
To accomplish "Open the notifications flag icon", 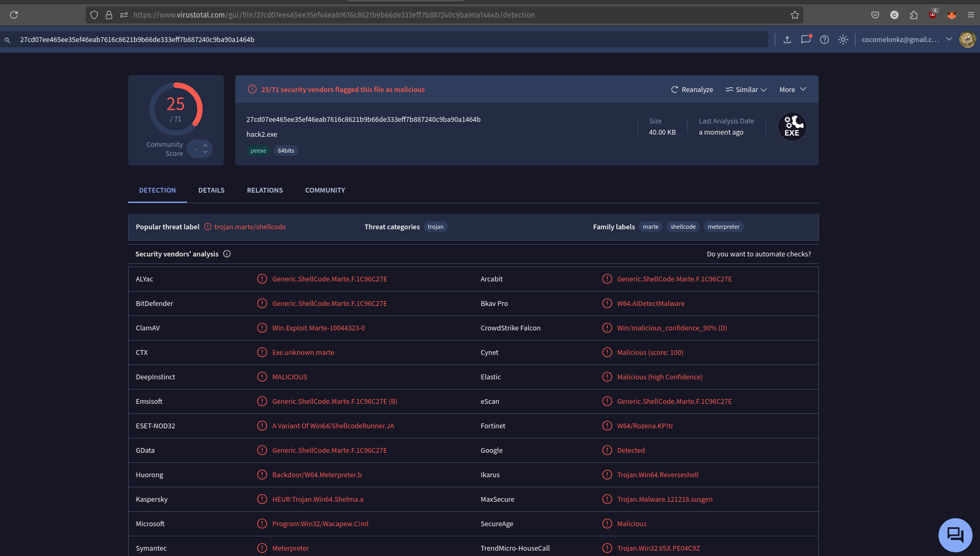I will pos(806,39).
